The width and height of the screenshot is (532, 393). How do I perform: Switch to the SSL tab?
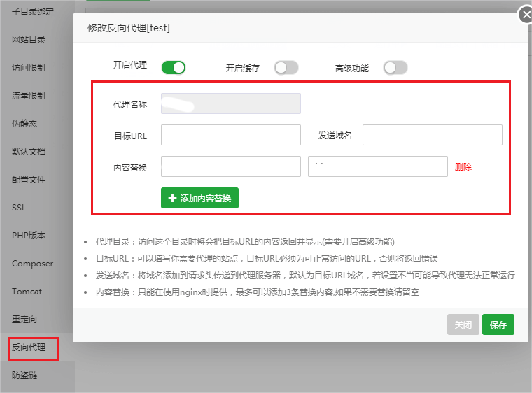point(19,208)
